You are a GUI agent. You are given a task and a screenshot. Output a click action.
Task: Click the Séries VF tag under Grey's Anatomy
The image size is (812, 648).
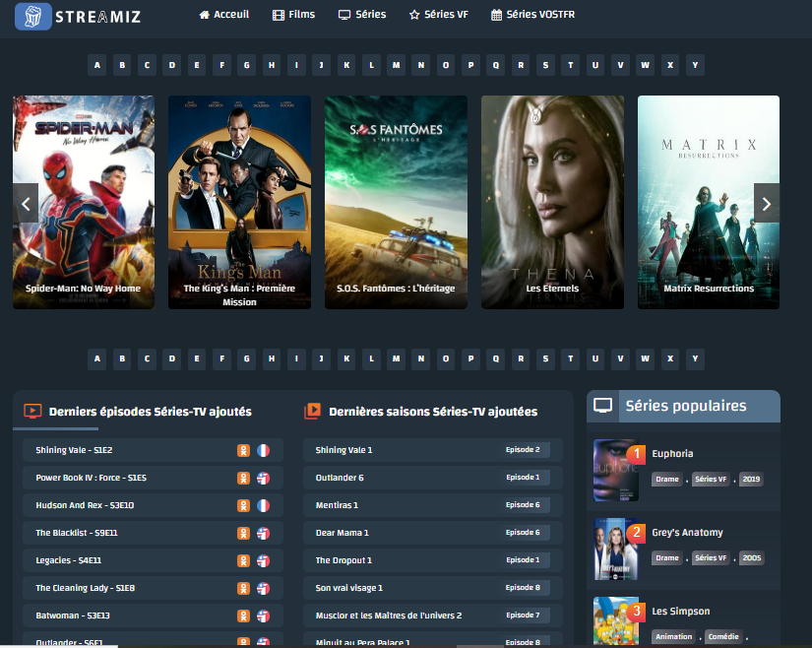click(x=711, y=557)
